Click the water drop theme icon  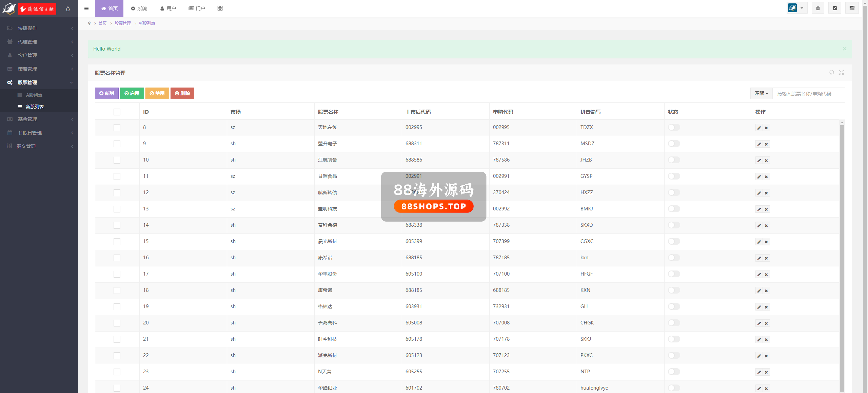click(68, 8)
